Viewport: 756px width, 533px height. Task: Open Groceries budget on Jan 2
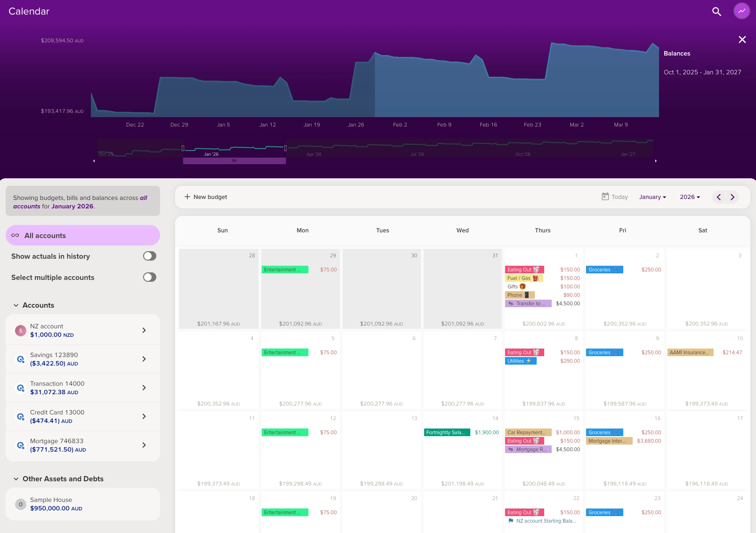604,270
